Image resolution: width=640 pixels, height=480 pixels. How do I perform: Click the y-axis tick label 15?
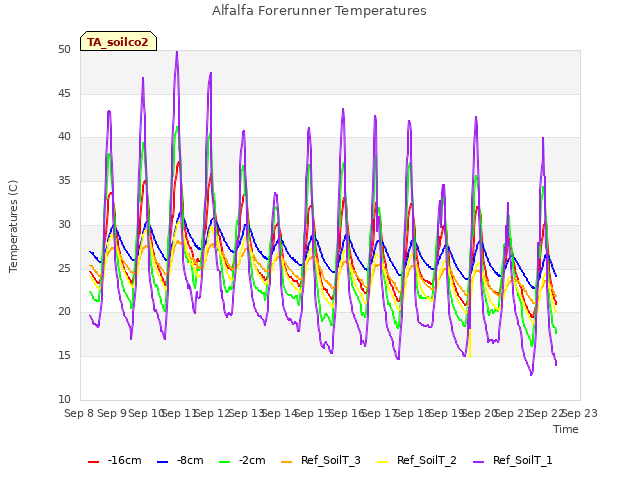[64, 356]
